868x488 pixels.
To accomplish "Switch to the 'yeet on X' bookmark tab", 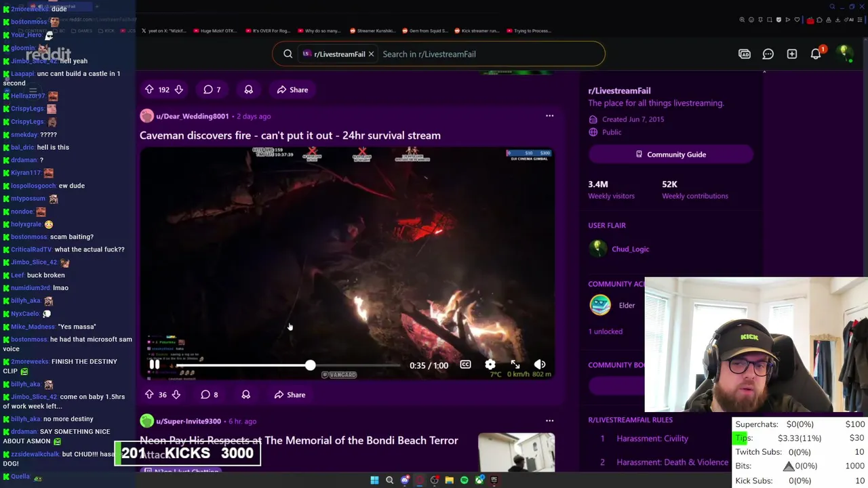I will click(164, 30).
